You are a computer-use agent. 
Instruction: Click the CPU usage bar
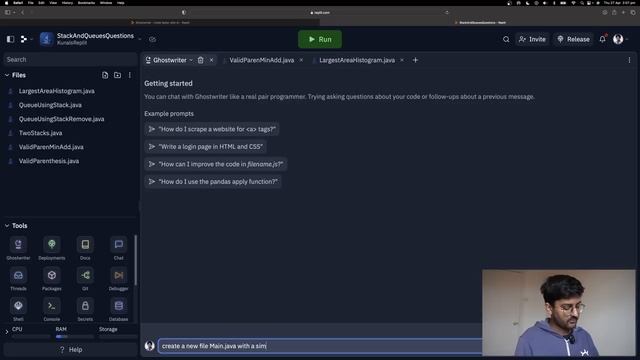31,337
